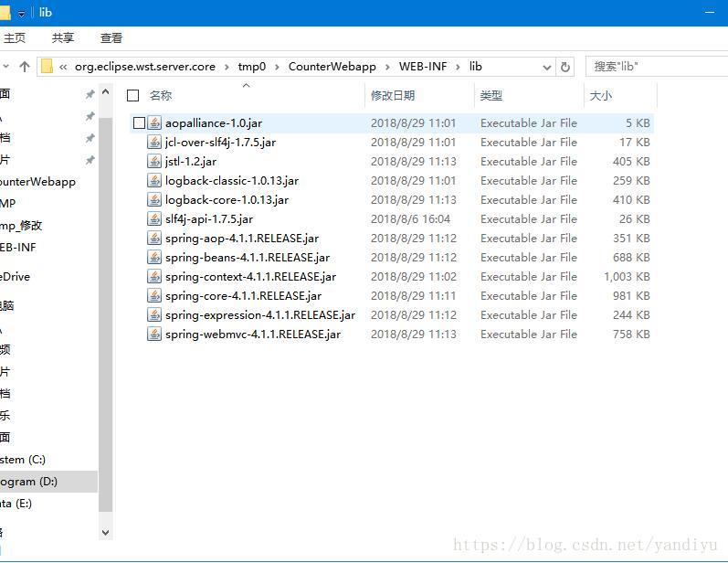Sort files by 名称 column

(161, 96)
